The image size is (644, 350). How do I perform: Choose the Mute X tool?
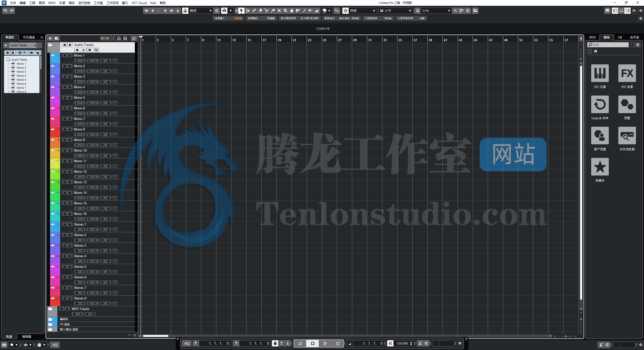[x=279, y=11]
